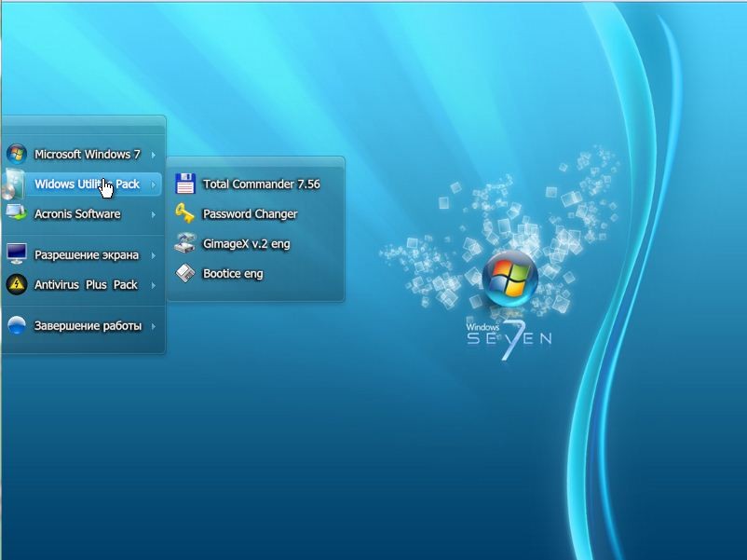Screen dimensions: 747x560
Task: Open the Разрешение экрана menu entry
Action: click(x=82, y=255)
